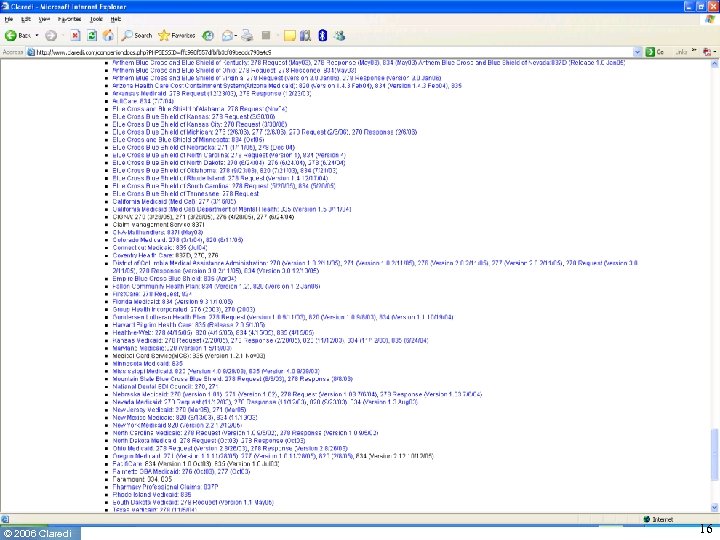Open the Favorites star toolbar button
The image size is (720, 540).
pos(177,35)
